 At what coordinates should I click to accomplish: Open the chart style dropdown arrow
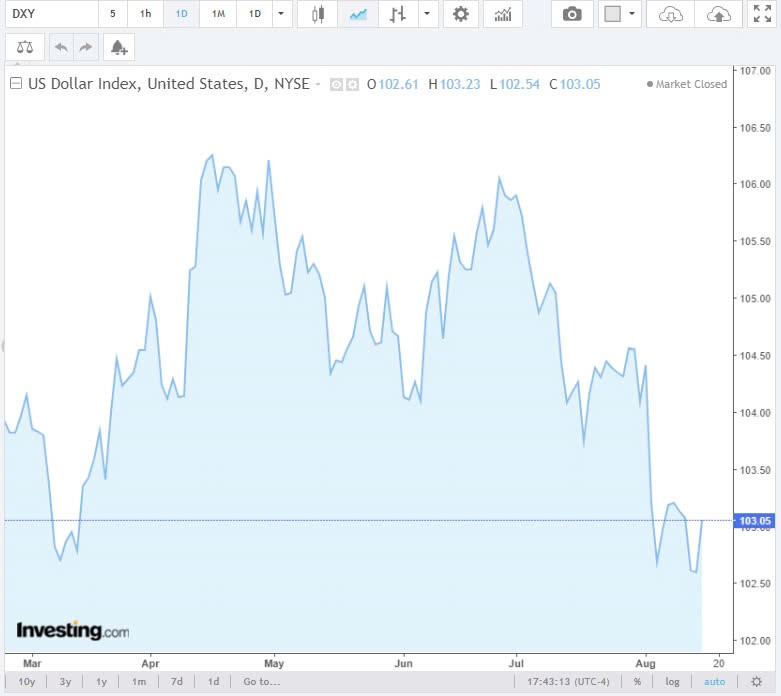tap(428, 14)
